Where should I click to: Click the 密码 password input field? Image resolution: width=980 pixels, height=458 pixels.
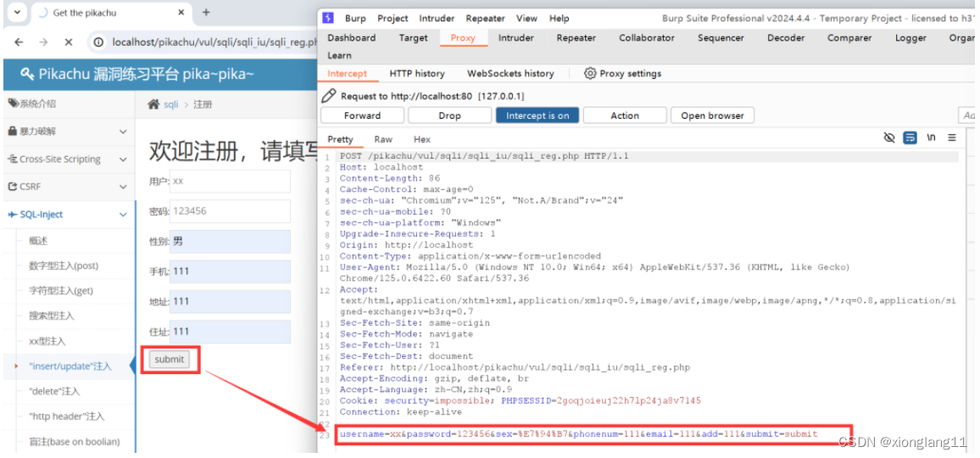(x=230, y=211)
